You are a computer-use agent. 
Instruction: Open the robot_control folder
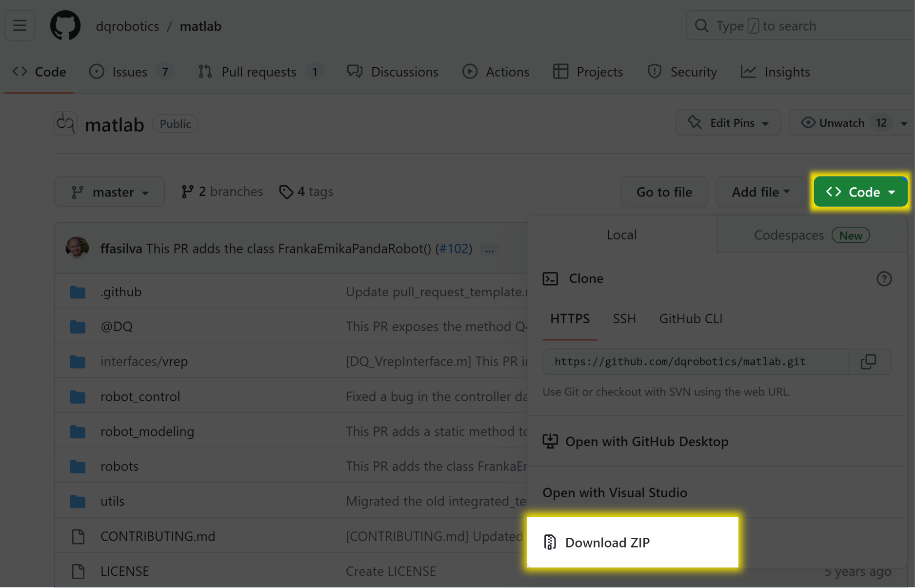click(140, 396)
